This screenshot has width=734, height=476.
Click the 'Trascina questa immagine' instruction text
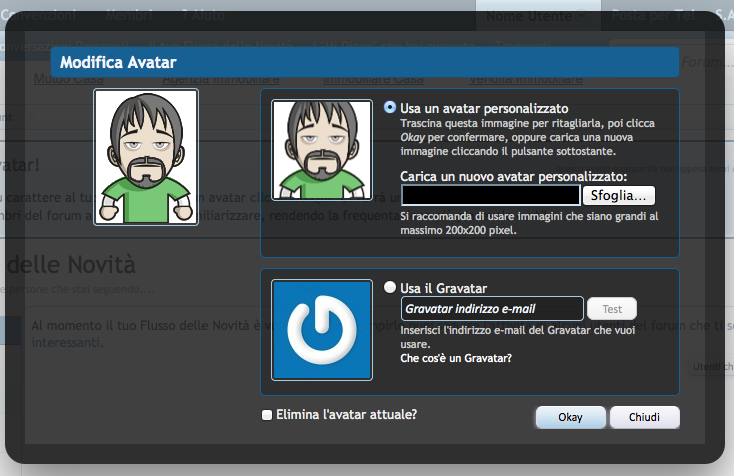click(x=528, y=137)
